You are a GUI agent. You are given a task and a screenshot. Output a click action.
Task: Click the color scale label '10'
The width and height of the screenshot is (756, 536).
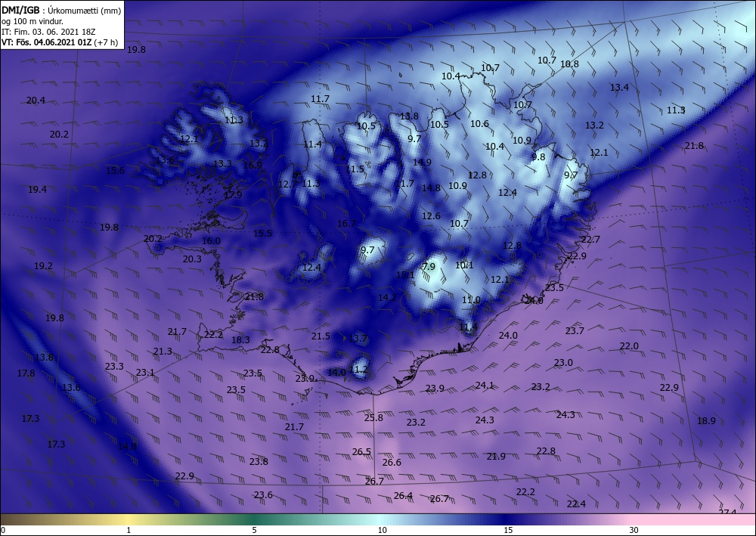(382, 530)
